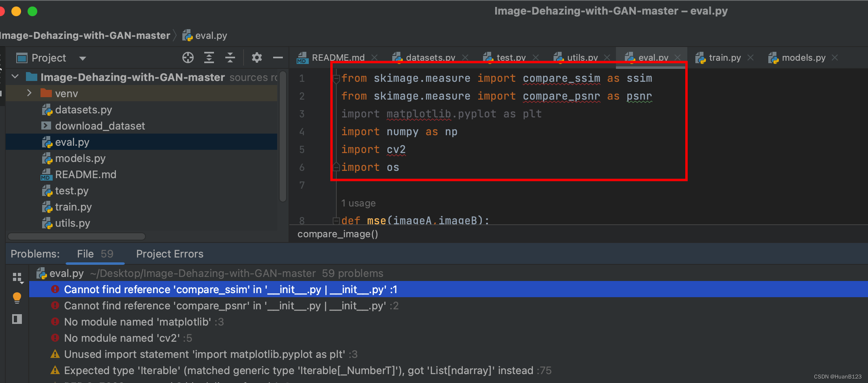Select utils.py in project tree

(x=66, y=223)
